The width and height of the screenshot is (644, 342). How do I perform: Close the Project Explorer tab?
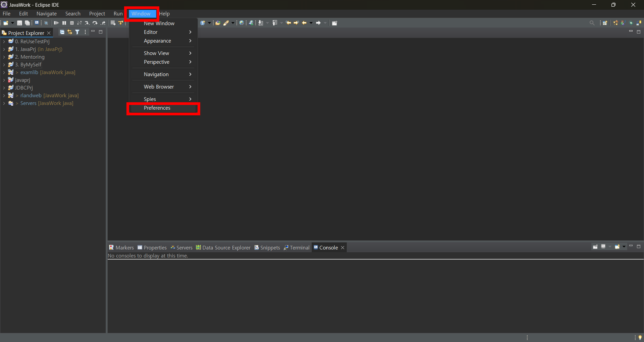tap(49, 33)
